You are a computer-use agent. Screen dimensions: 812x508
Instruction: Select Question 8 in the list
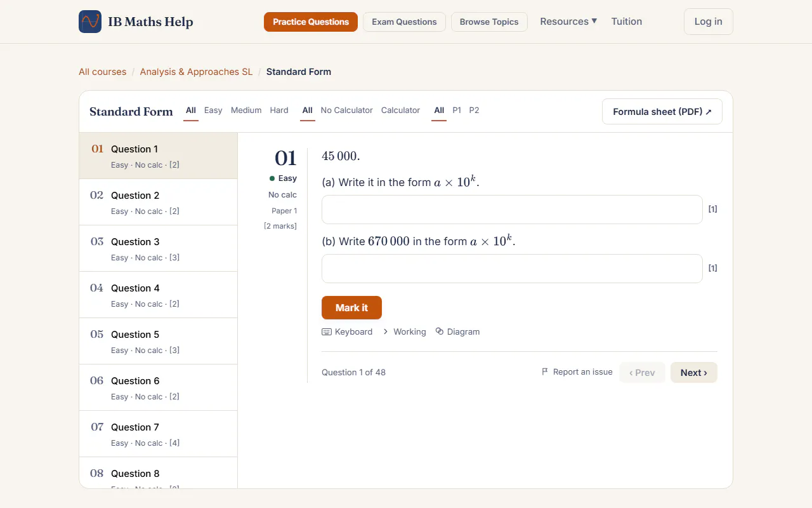coord(159,473)
